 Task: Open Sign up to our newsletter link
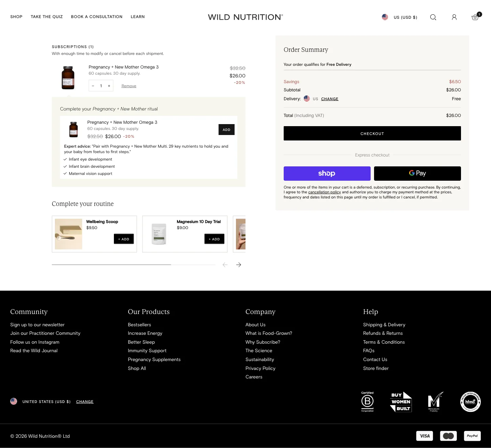pos(38,325)
